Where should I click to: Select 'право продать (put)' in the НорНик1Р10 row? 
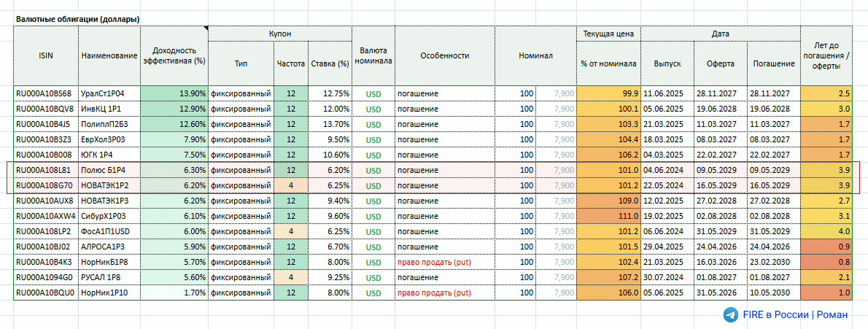pos(444,293)
